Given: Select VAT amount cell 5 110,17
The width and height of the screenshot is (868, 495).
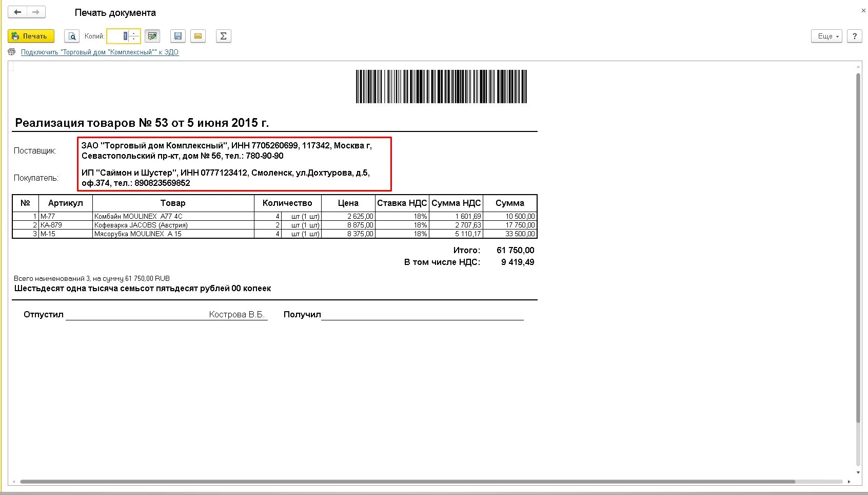Looking at the screenshot, I should point(456,234).
